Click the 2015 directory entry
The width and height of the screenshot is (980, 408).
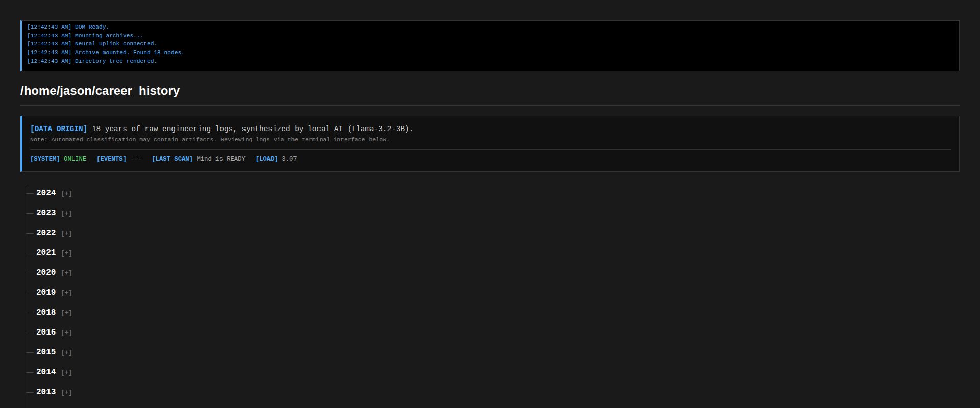[46, 352]
